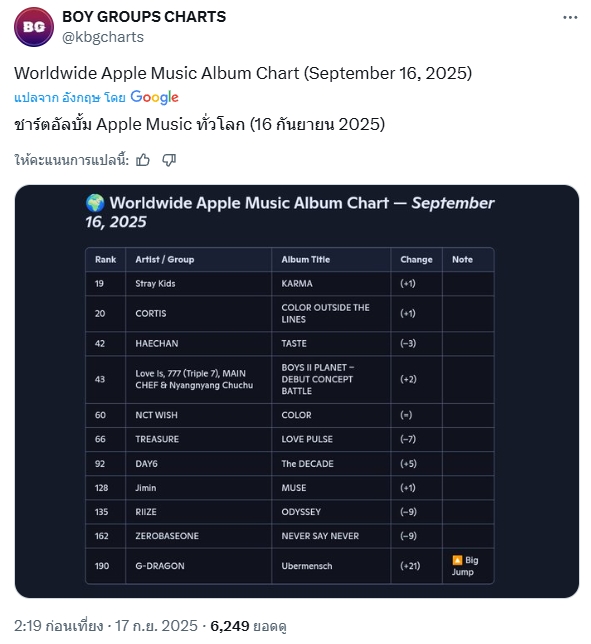Open the tweet timestamp 17 ก.ย. 2025
Viewport: 591px width, 644px height.
[x=156, y=626]
